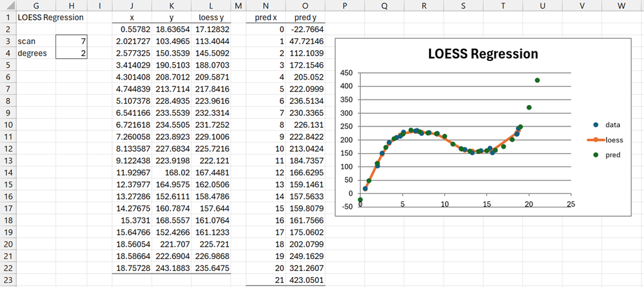Click the 'loess' legend label text
This screenshot has height=287, width=644.
point(614,140)
